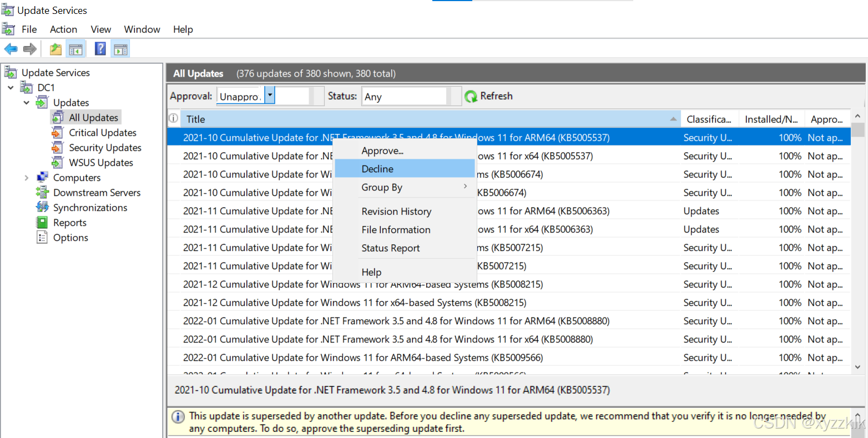The width and height of the screenshot is (868, 438).
Task: Click the info icon in superseded warning
Action: [x=178, y=416]
